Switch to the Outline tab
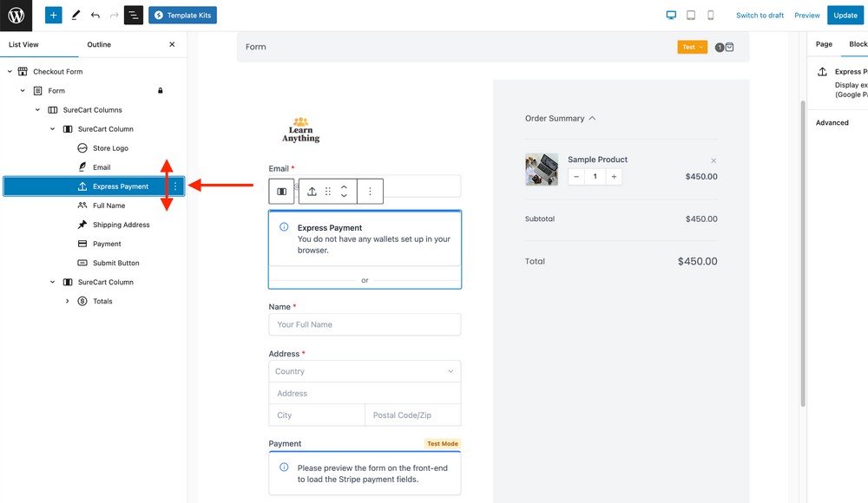868x503 pixels. pos(98,44)
